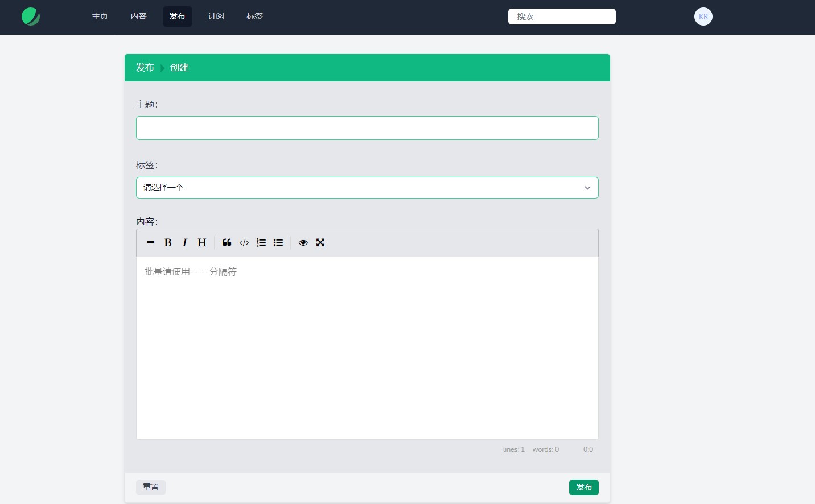Screen dimensions: 815x504
Task: Click the '0:0' cursor position text
Action: pos(588,449)
